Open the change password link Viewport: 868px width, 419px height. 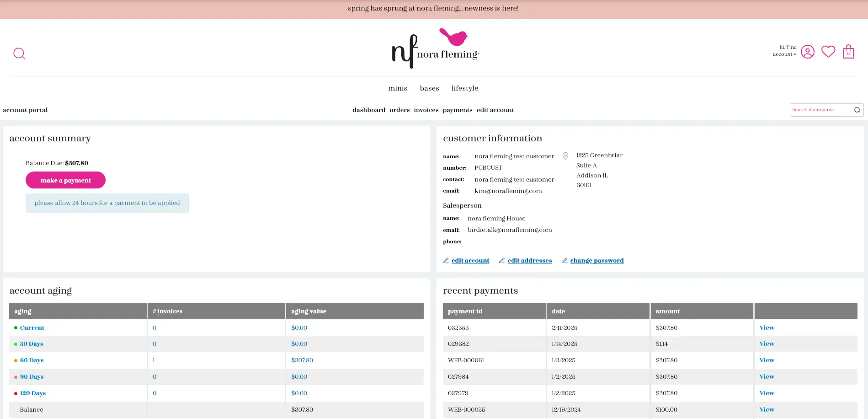click(x=597, y=261)
